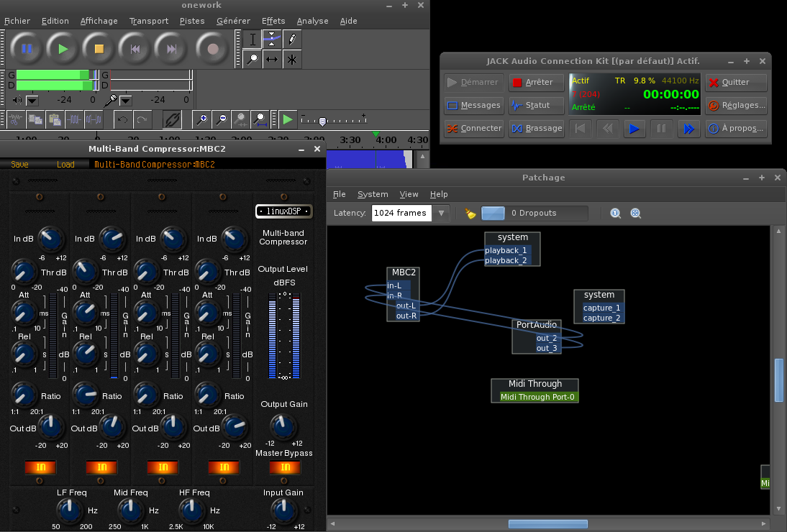Open the microphone input meter dropdown arrow
Screen dimensions: 787x532
(125, 101)
